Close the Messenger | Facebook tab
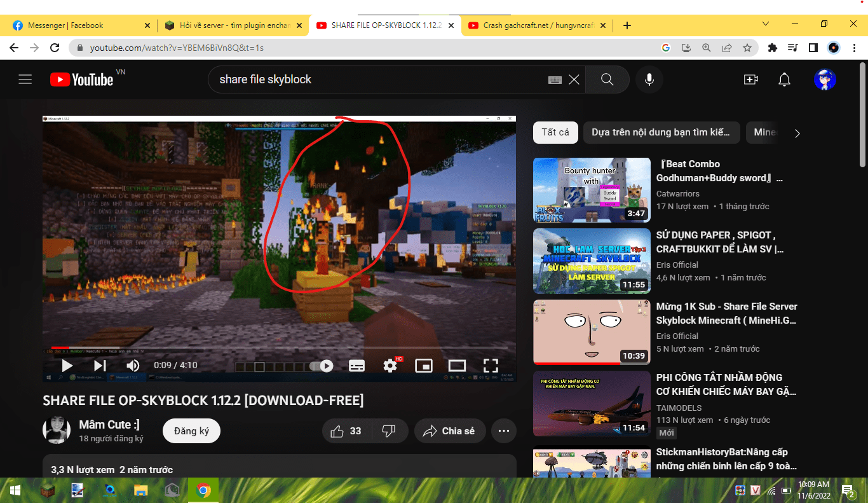 coord(147,25)
